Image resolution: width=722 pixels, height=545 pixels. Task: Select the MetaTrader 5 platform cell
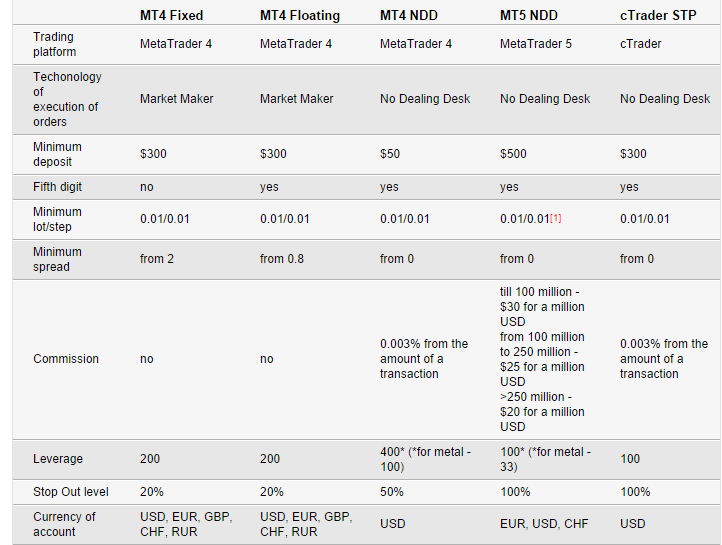point(536,44)
